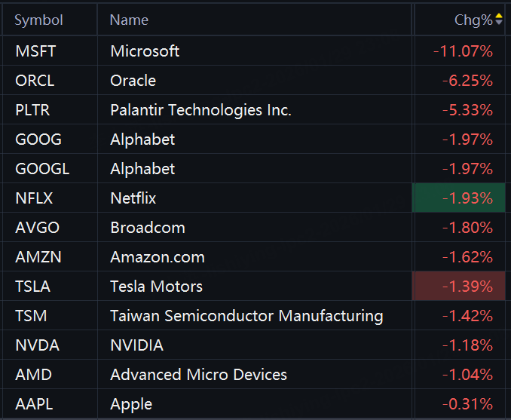Sort by the Name column header
Screen dimensions: 511x420
129,20
